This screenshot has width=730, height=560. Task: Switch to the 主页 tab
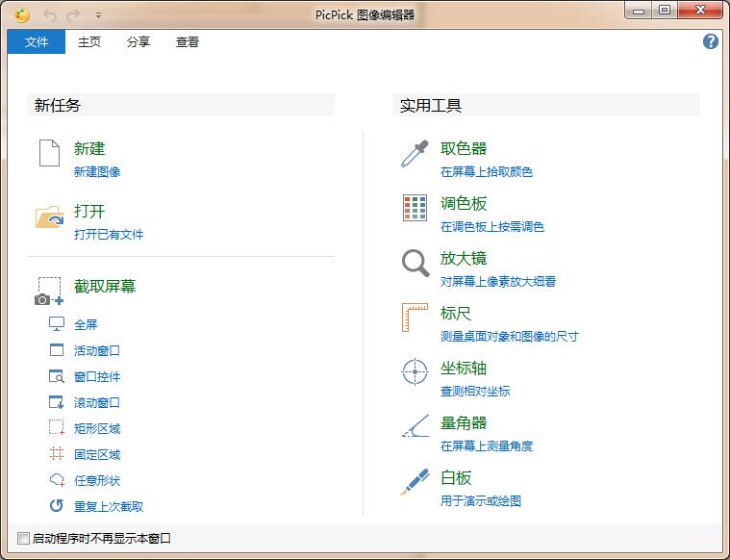[89, 42]
